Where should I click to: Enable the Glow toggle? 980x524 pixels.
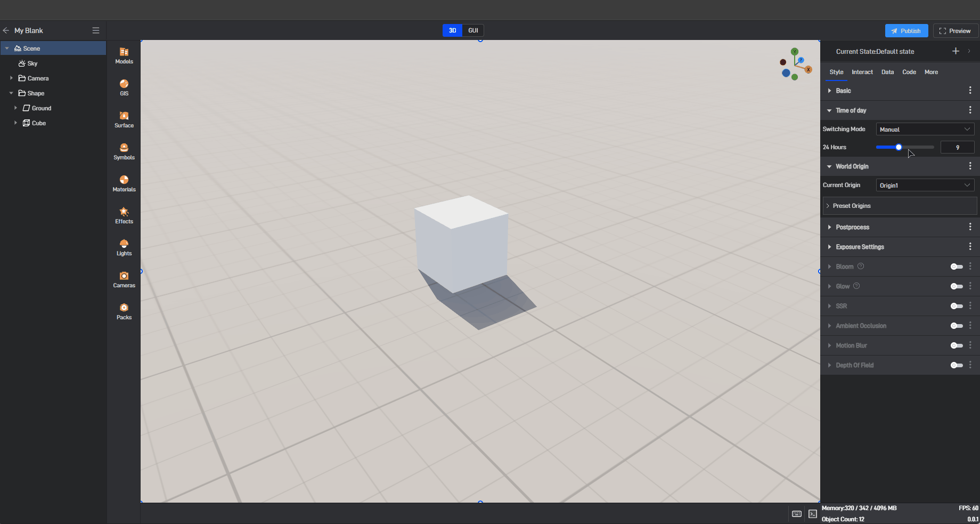click(x=957, y=286)
